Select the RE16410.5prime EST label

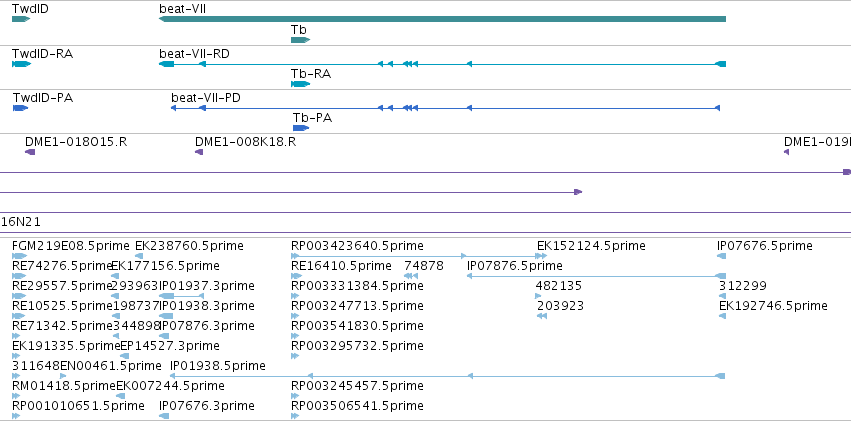(x=341, y=266)
